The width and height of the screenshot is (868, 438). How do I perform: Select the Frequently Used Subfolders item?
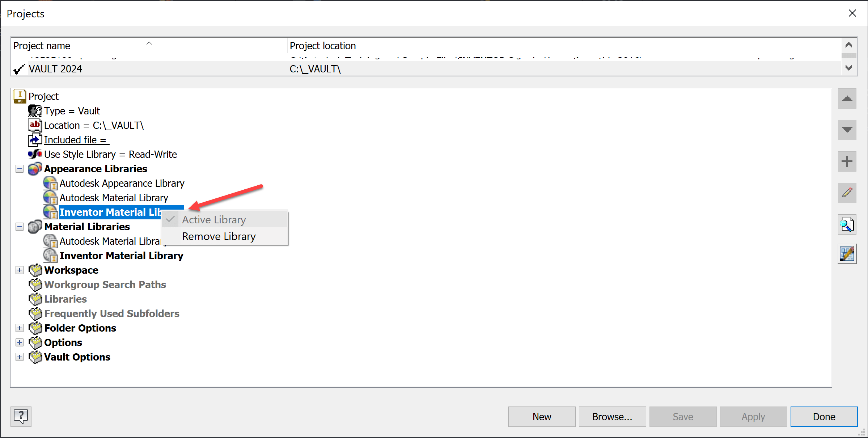tap(112, 313)
